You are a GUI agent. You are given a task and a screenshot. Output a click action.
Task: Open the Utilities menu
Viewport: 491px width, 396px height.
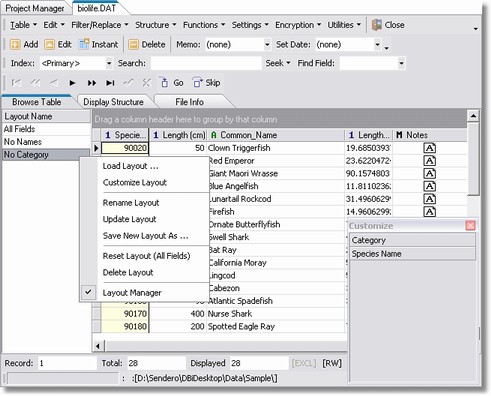point(344,25)
